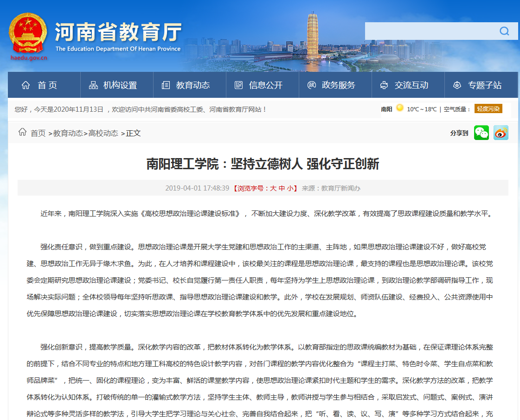Share article via Weibo icon

pyautogui.click(x=501, y=133)
